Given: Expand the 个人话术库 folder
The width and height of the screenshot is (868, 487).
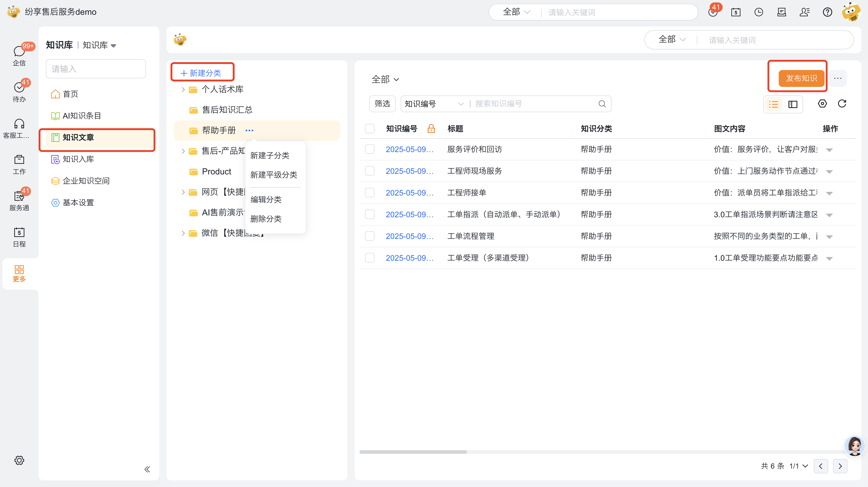Looking at the screenshot, I should click(183, 90).
